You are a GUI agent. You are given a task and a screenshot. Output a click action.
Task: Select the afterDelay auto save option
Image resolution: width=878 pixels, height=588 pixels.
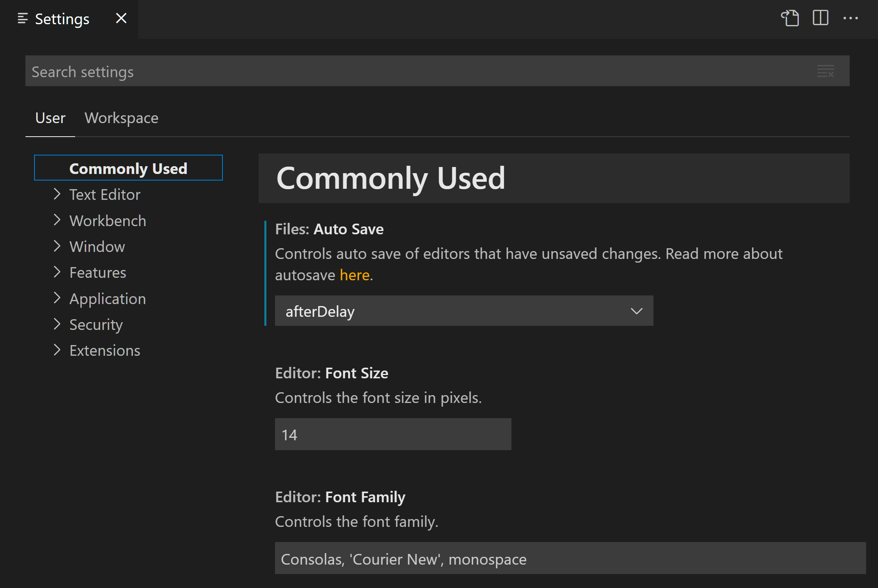click(x=464, y=310)
